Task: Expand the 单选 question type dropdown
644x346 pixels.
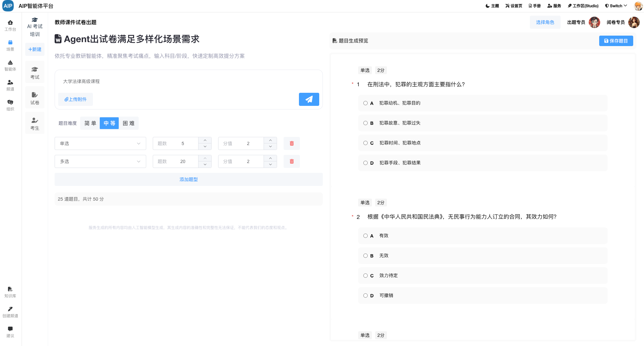Action: (100, 143)
